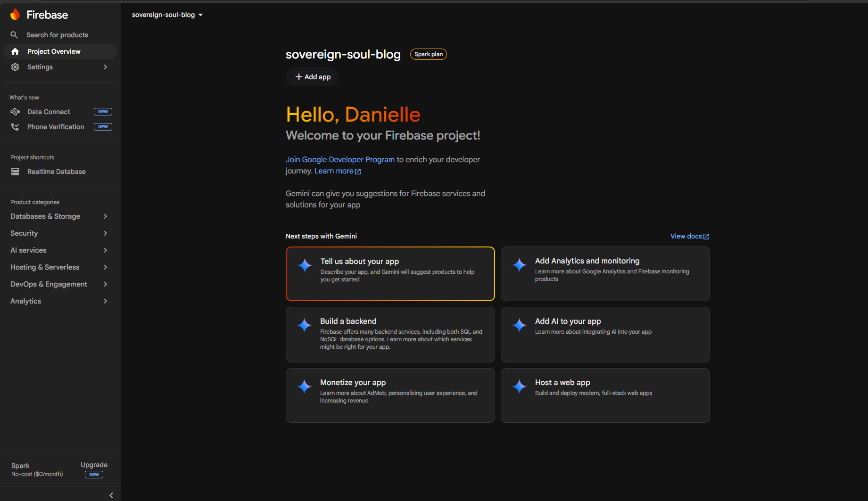
Task: Open the sovereign-soul-blog project dropdown
Action: tap(167, 15)
